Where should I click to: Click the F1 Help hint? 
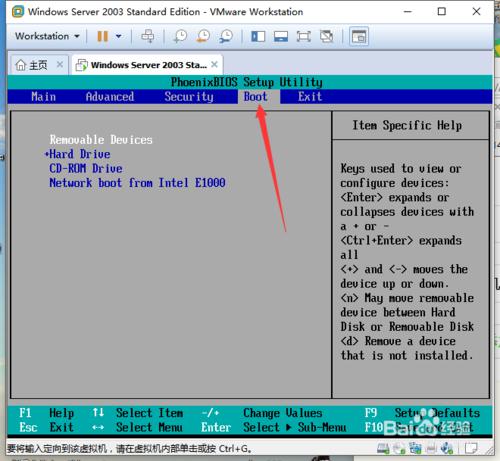click(x=46, y=413)
